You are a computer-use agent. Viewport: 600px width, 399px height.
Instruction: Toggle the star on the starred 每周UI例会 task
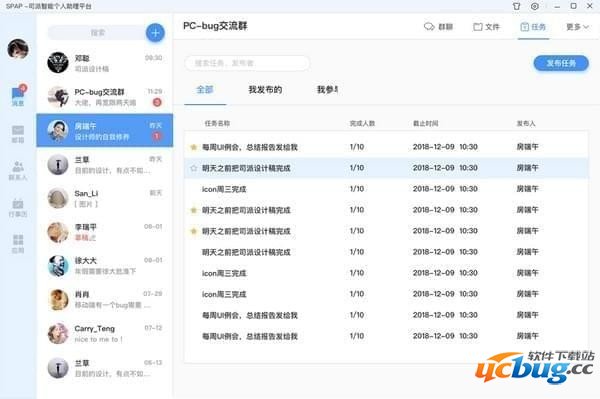point(194,147)
